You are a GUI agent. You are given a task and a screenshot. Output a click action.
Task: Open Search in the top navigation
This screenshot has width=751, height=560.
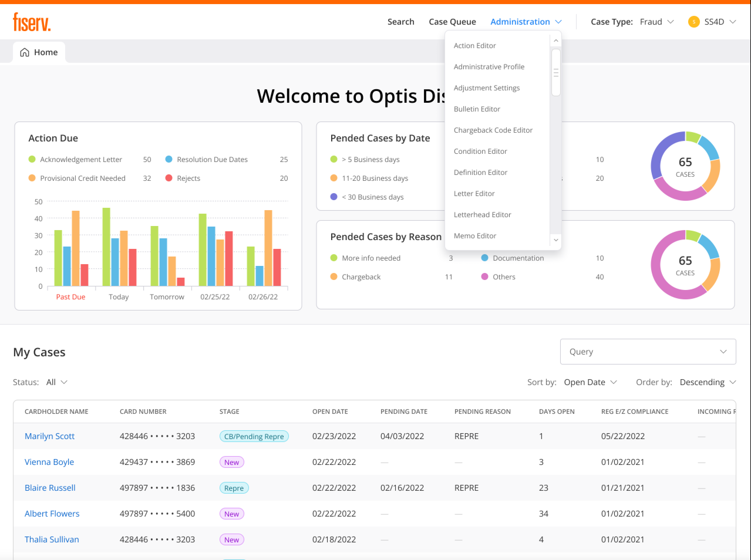(401, 22)
